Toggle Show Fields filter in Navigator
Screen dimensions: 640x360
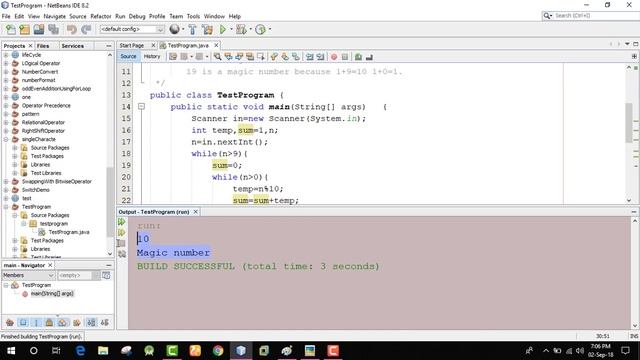23,322
